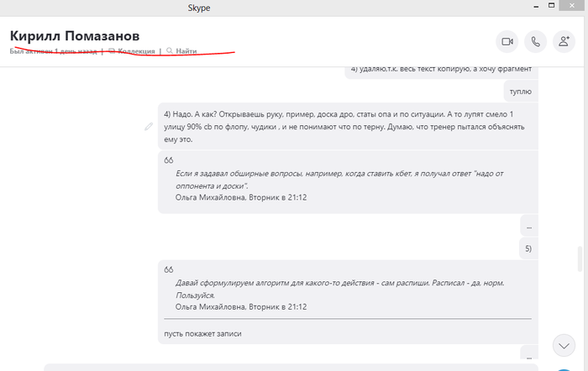This screenshot has height=371, width=588.
Task: Jump to latest messages with the down chevron
Action: coord(564,345)
